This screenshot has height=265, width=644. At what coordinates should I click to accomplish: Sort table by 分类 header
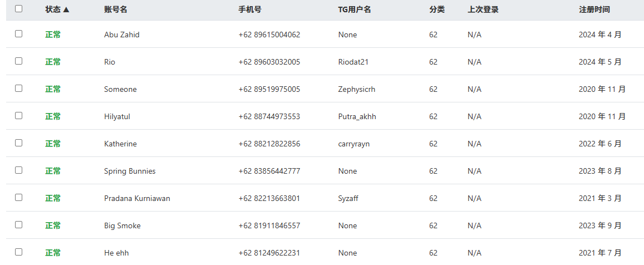click(437, 9)
